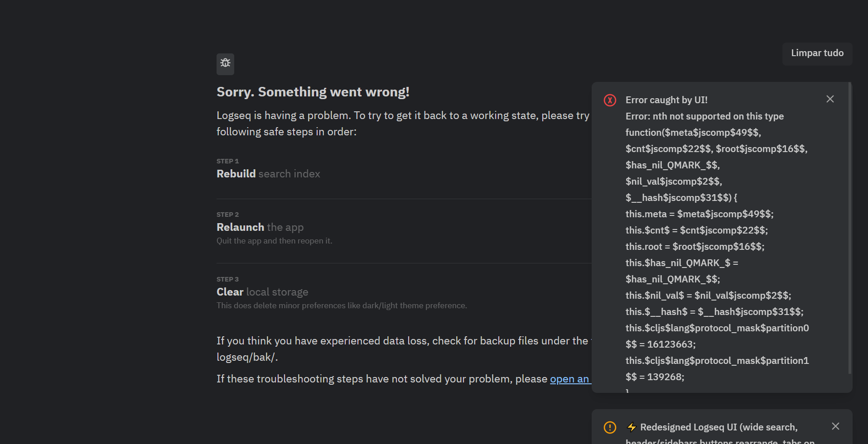The height and width of the screenshot is (444, 868).
Task: Select the 'Error caught by UI!' title text
Action: pos(666,100)
